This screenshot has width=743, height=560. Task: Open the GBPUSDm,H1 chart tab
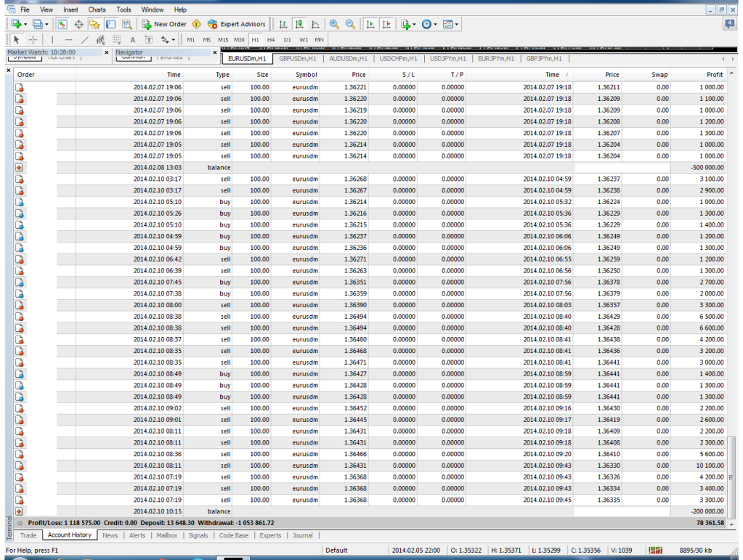click(298, 59)
